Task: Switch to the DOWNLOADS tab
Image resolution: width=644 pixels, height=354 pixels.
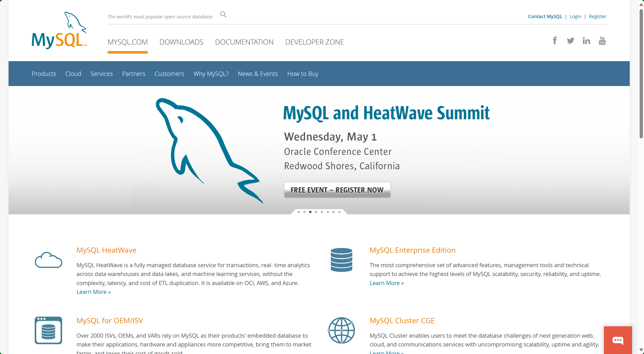Action: click(181, 42)
